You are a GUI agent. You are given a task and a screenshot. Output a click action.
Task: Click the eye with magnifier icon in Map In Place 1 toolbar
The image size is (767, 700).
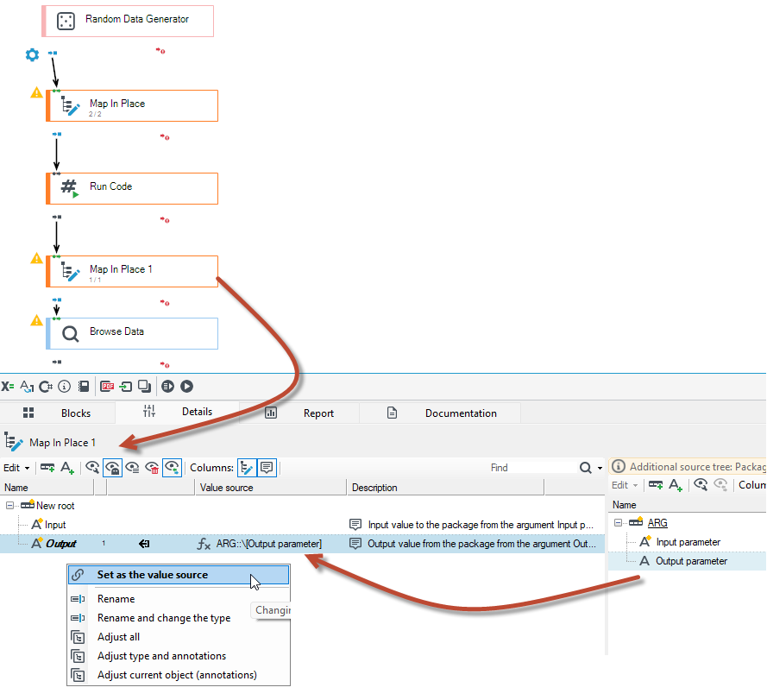coord(92,468)
